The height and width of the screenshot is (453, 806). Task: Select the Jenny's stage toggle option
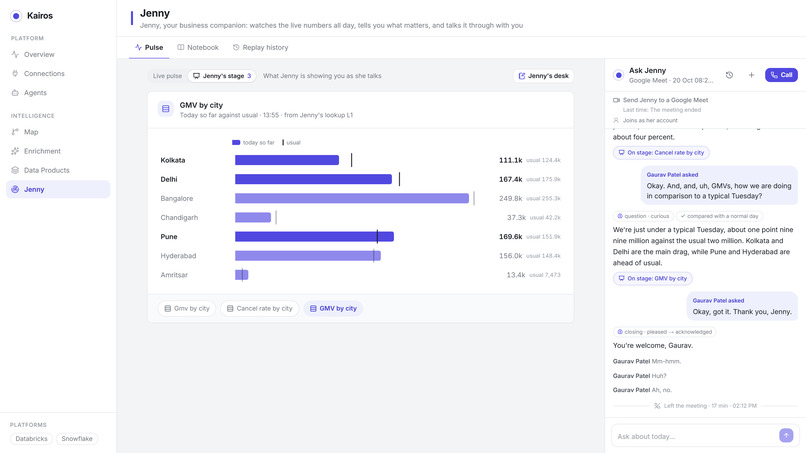pos(222,76)
